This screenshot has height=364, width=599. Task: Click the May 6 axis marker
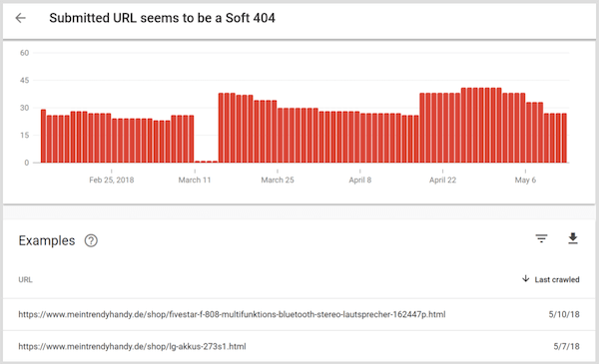click(x=525, y=181)
